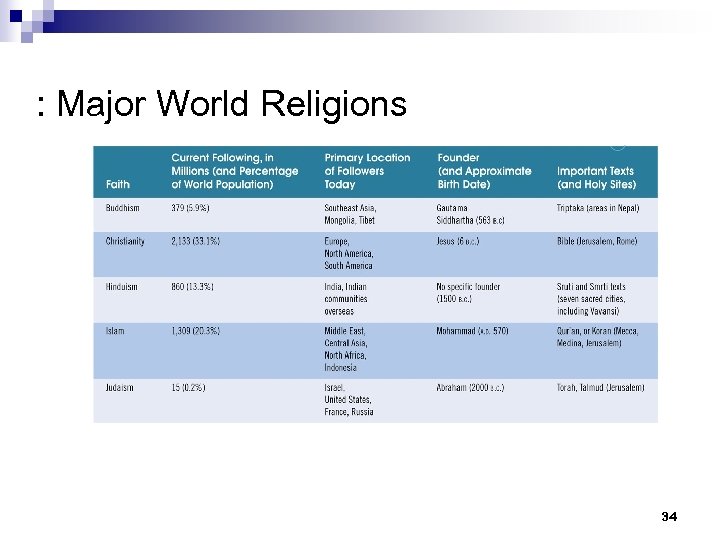720x540 pixels.
Task: Select the '860 (13.3%)' following cell
Action: point(192,287)
